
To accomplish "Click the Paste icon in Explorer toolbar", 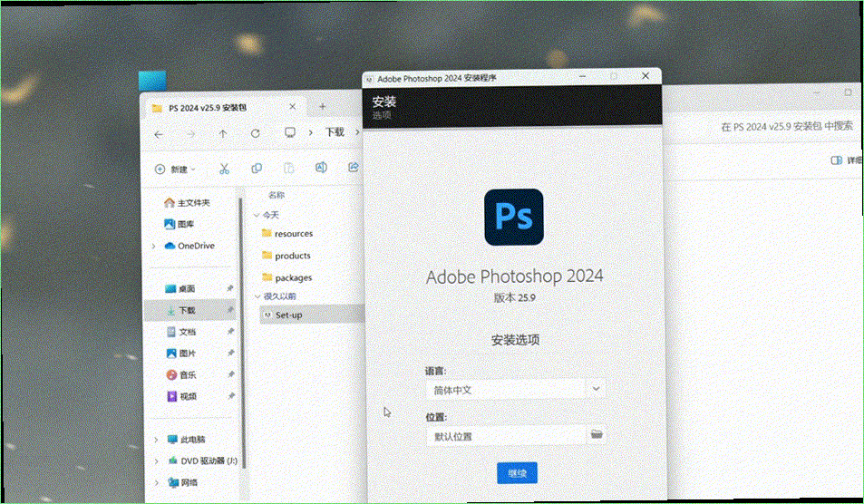I will (x=288, y=169).
